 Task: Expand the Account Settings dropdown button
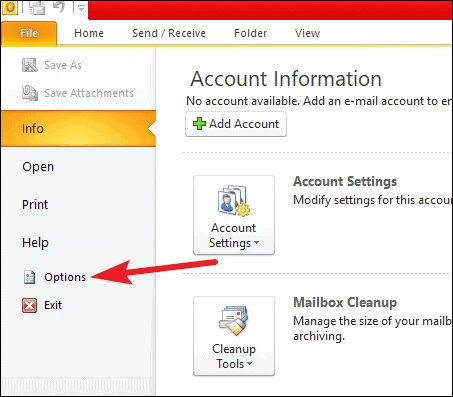click(x=234, y=215)
